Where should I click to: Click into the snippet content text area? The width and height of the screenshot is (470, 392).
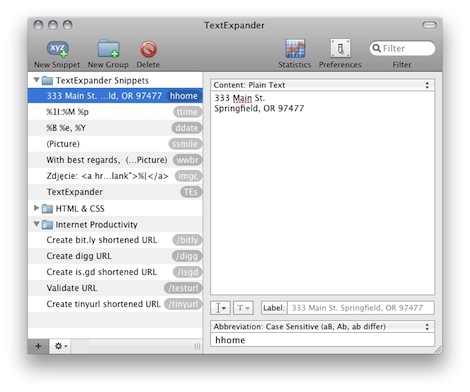[x=322, y=193]
